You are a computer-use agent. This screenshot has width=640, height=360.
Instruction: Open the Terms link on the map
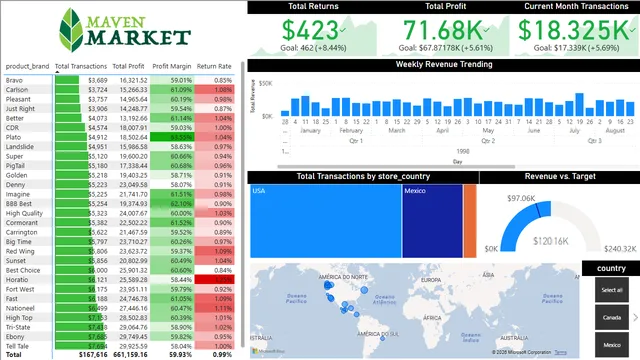[x=560, y=352]
